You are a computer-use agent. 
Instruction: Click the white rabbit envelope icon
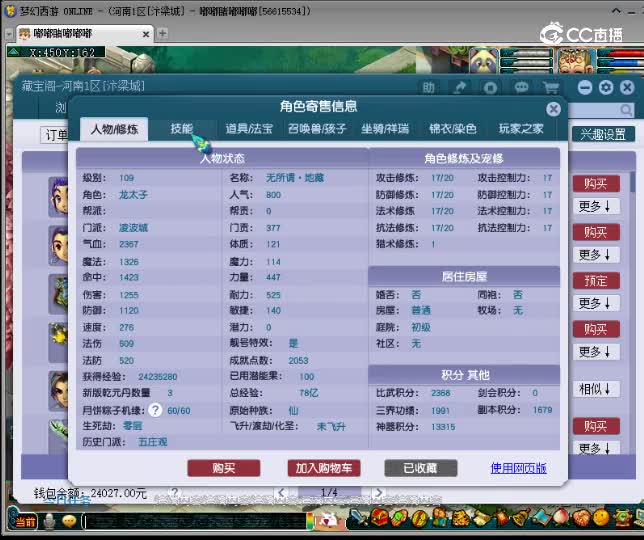(328, 521)
